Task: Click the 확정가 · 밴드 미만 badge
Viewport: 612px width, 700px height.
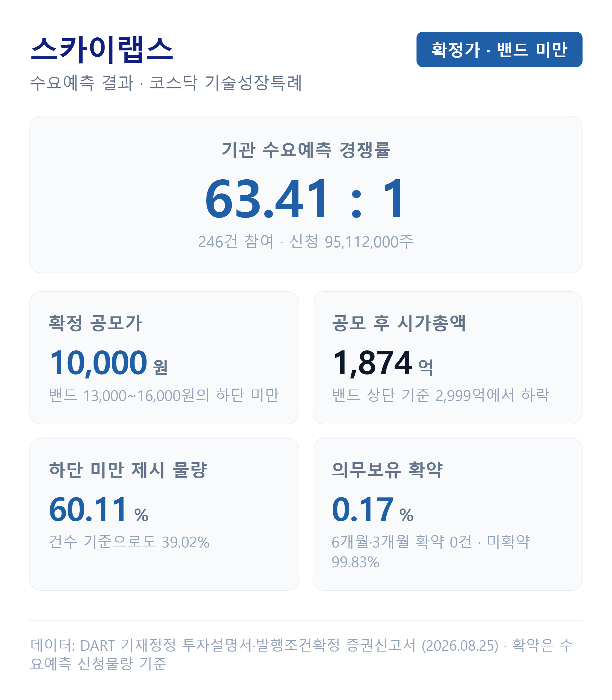Action: click(x=499, y=50)
